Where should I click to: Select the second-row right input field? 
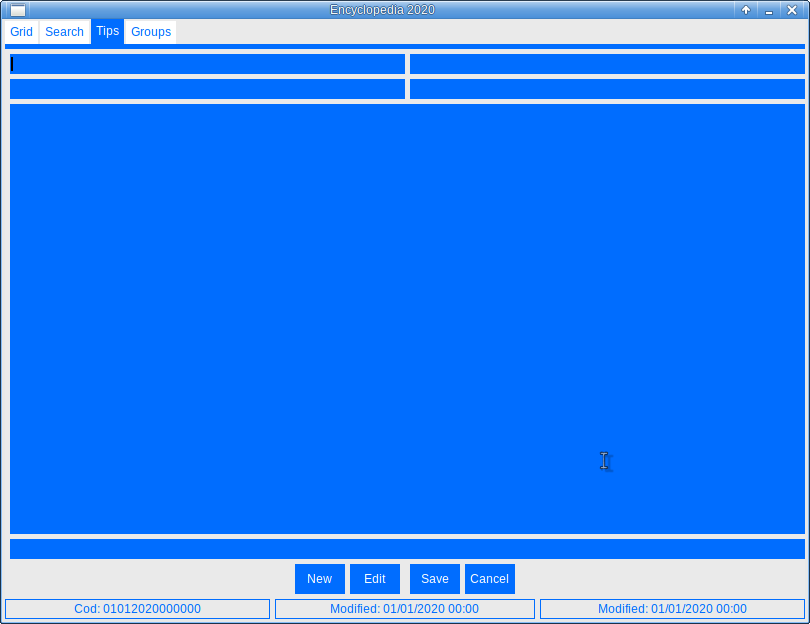[607, 89]
